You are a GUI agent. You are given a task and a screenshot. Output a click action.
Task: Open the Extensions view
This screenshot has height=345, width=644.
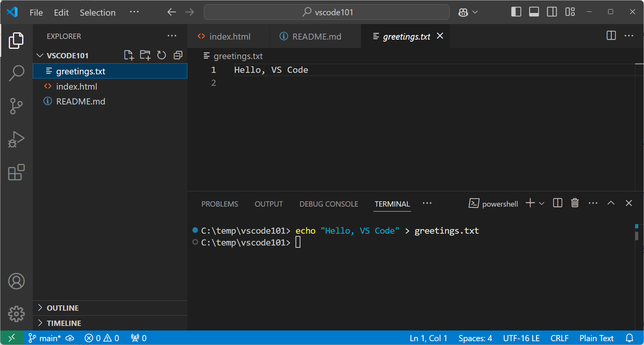tap(16, 173)
